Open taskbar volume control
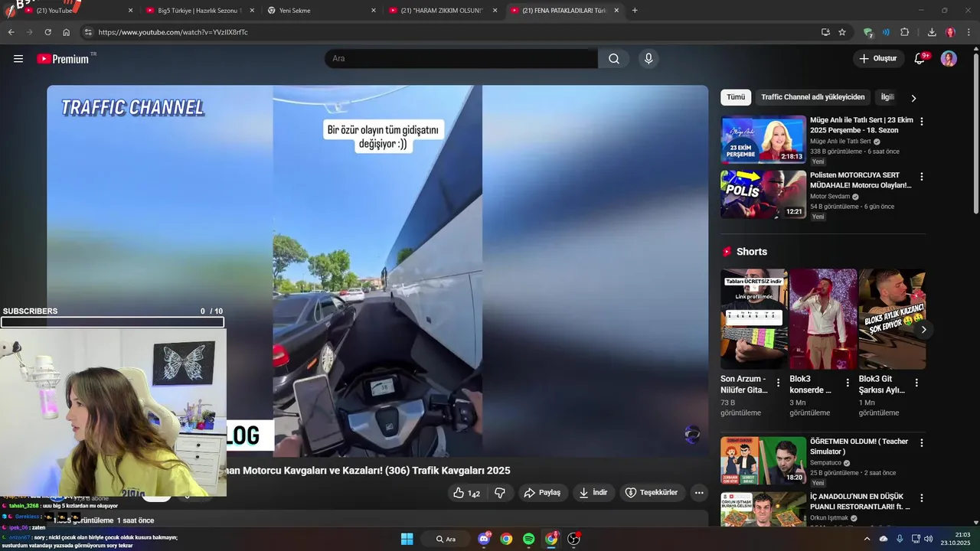Image resolution: width=980 pixels, height=551 pixels. (928, 539)
